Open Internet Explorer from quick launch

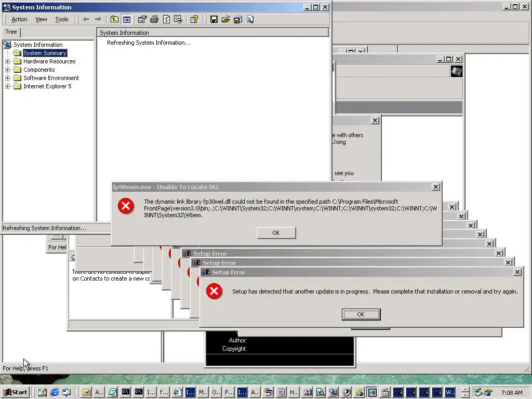click(54, 393)
